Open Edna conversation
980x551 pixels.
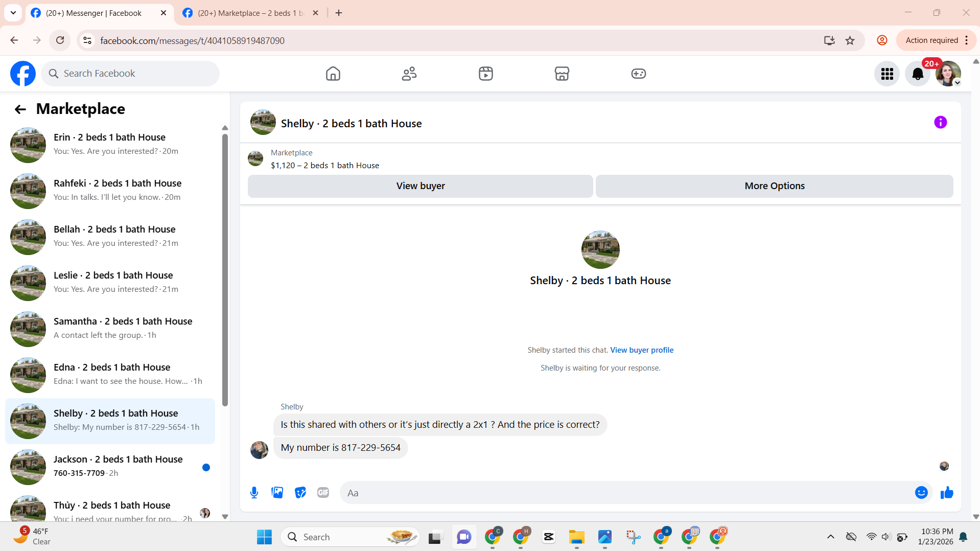tap(110, 375)
